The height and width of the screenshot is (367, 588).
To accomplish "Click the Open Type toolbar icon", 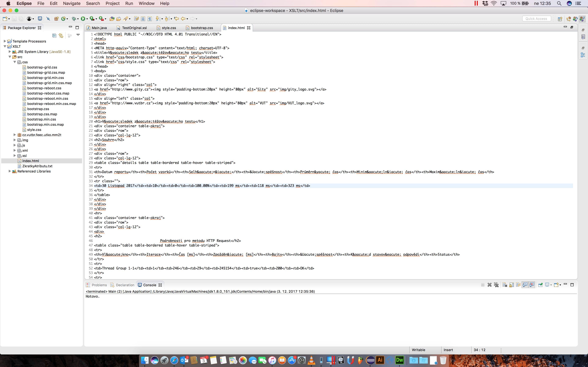I will tap(112, 19).
